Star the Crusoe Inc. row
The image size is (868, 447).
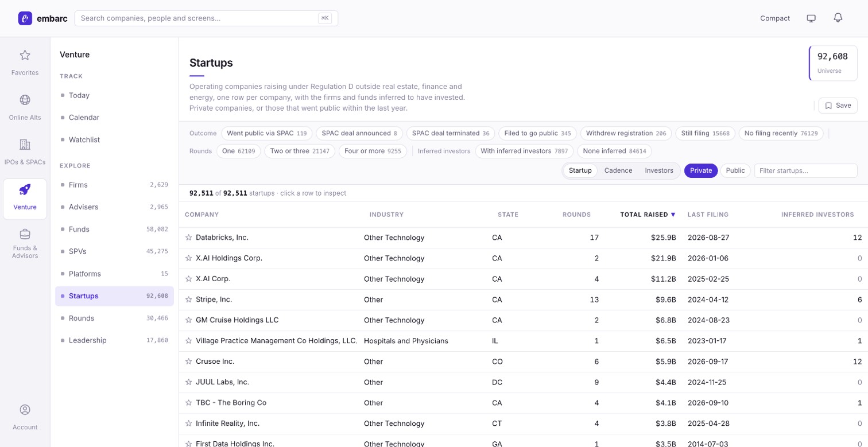(188, 362)
